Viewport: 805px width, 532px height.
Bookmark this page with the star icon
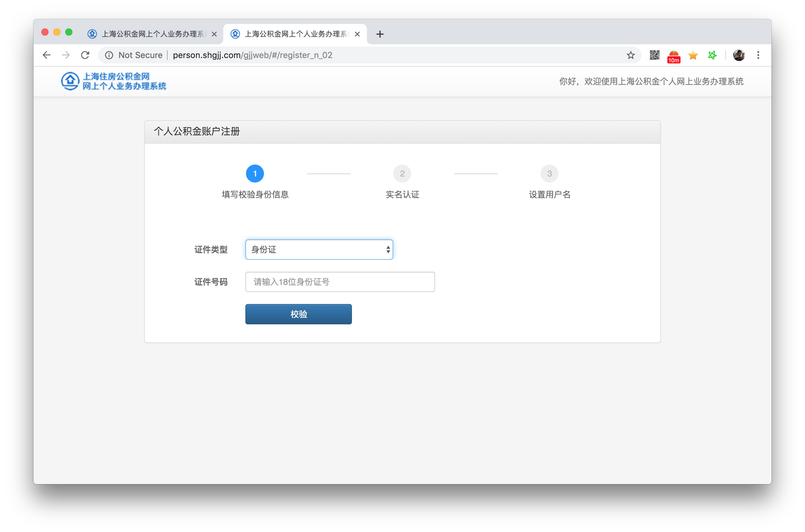(x=630, y=55)
